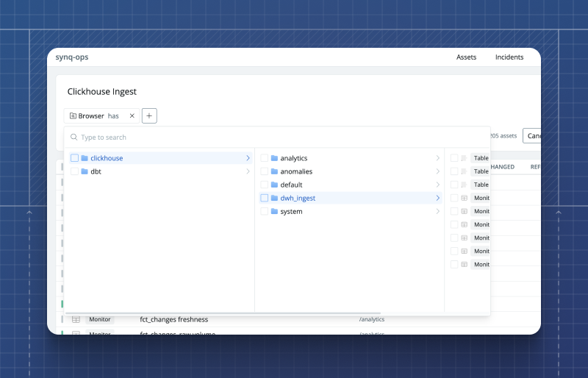Check the clickhouse folder checkbox
The height and width of the screenshot is (378, 588).
tap(75, 158)
